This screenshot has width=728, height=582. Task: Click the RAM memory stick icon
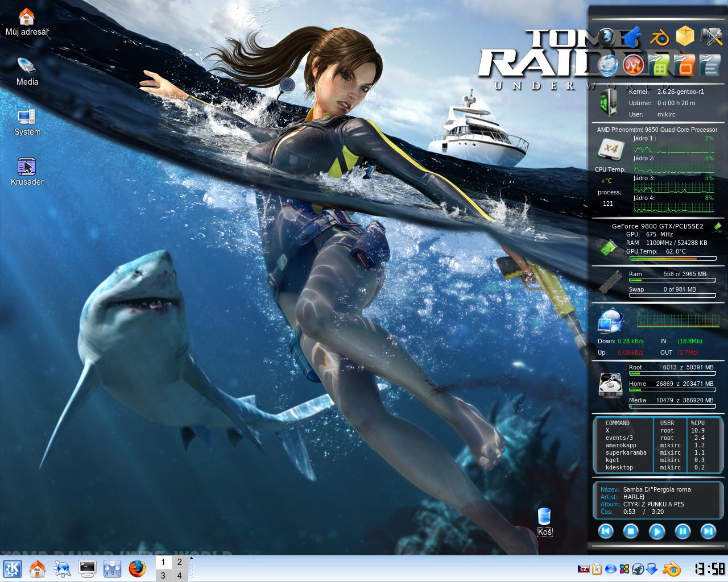[611, 282]
